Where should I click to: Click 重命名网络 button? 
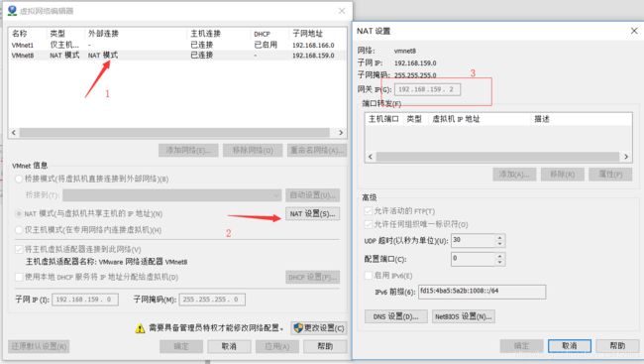click(x=317, y=150)
